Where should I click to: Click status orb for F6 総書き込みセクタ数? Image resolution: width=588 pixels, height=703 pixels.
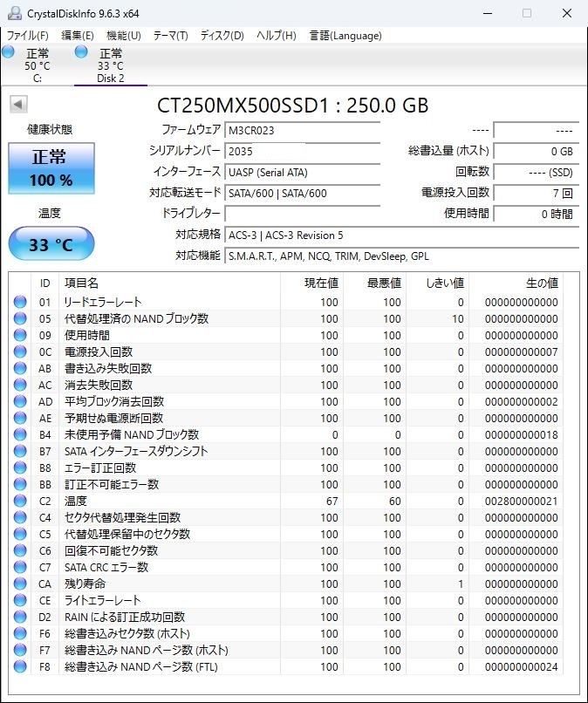click(20, 633)
